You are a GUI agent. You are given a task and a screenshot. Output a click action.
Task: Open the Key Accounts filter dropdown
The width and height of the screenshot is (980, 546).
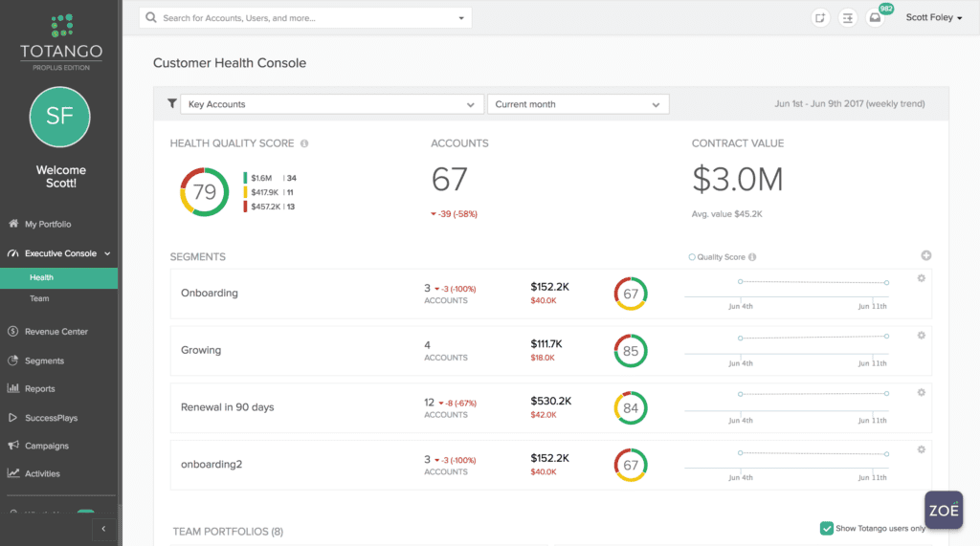(x=332, y=104)
